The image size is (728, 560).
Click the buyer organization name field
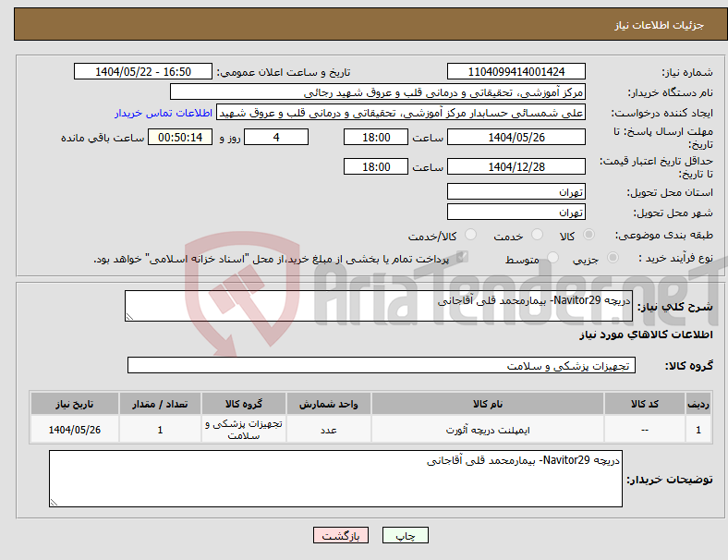pos(378,91)
